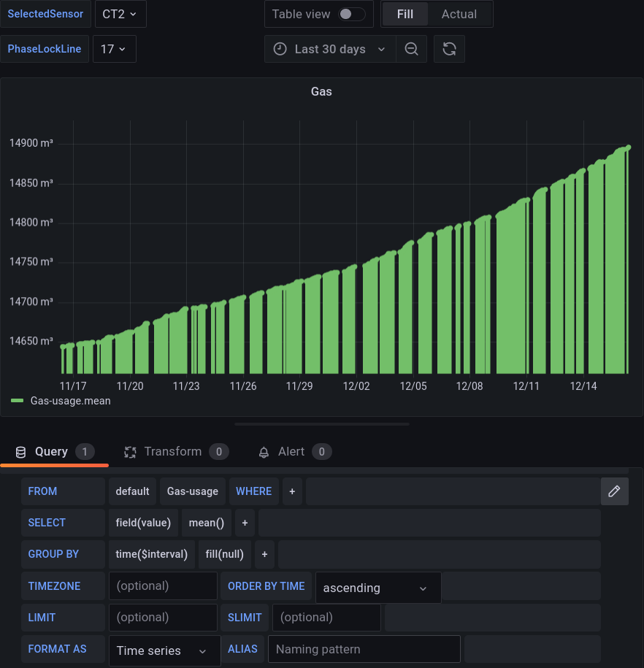Click the ALIAS naming pattern field

[364, 648]
